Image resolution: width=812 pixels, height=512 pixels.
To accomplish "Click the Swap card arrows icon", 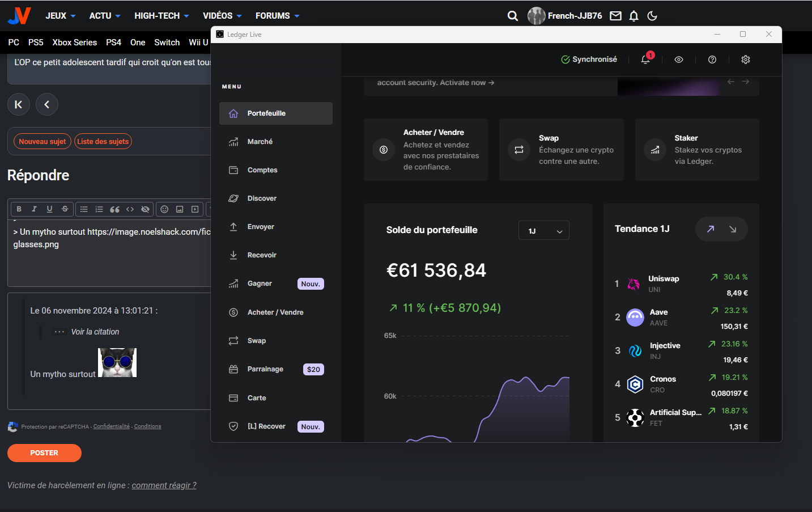I will [519, 150].
